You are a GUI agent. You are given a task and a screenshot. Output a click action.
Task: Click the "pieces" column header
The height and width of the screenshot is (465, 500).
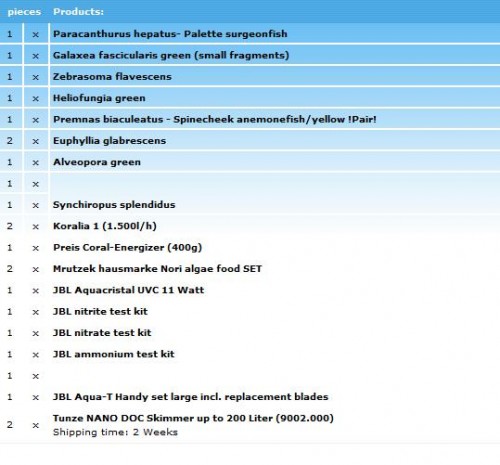click(24, 12)
